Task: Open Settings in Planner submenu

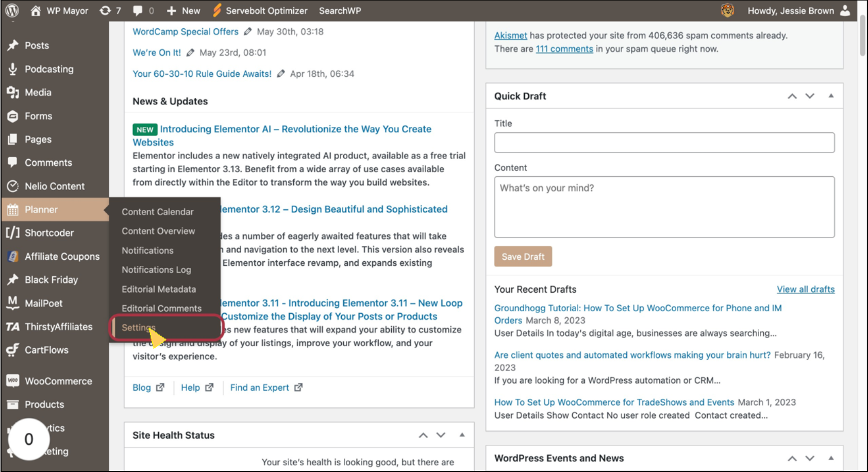Action: click(138, 328)
